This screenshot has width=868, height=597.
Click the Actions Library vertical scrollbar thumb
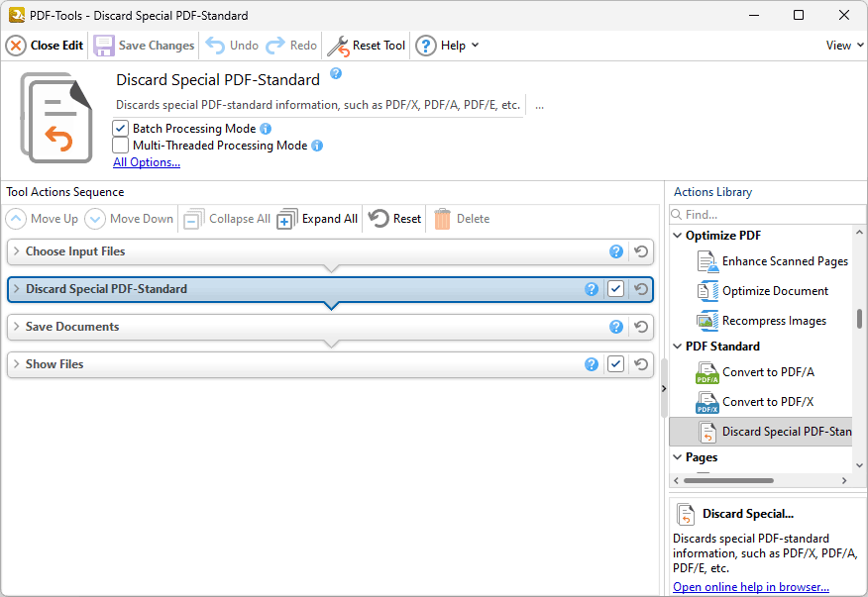(x=860, y=319)
